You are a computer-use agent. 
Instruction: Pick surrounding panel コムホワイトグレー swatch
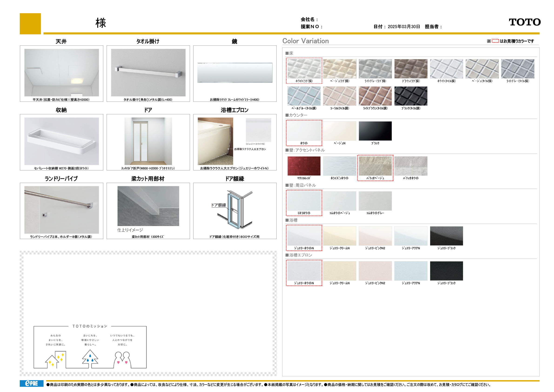coord(375,201)
